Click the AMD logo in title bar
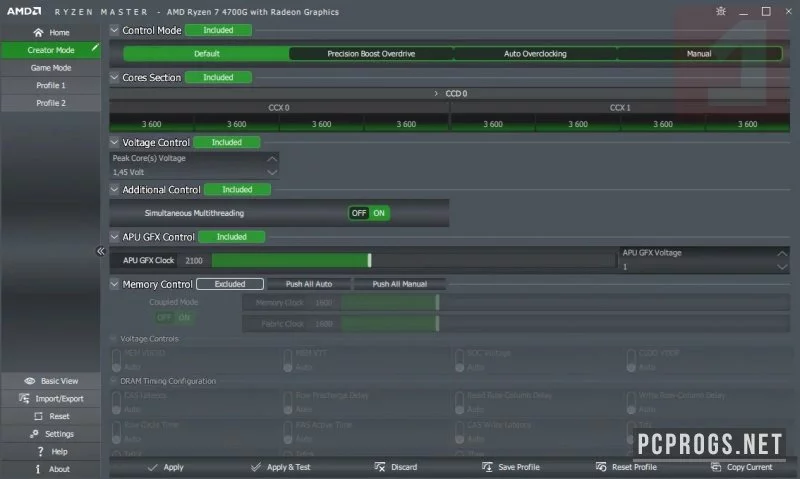The width and height of the screenshot is (800, 479). (x=24, y=11)
